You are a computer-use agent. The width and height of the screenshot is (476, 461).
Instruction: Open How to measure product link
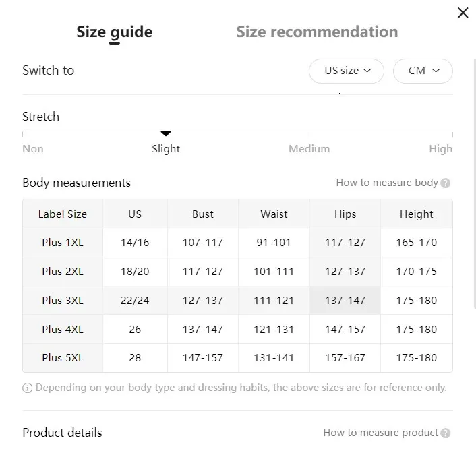coord(381,433)
